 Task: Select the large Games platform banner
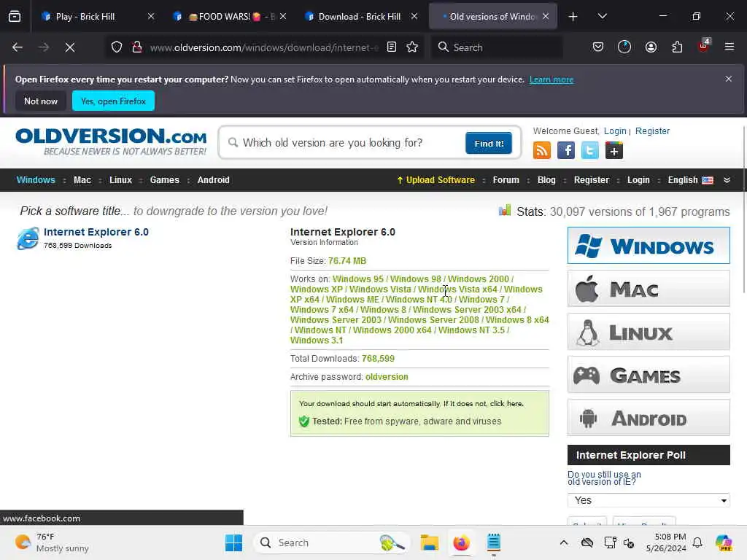tap(649, 375)
